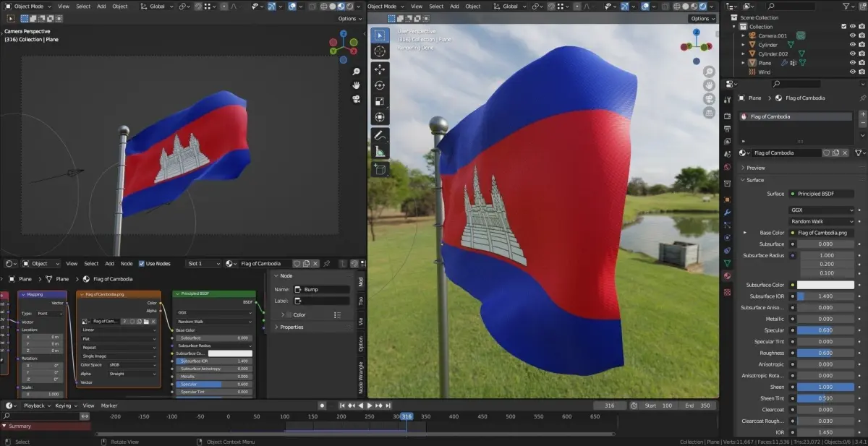Image resolution: width=868 pixels, height=446 pixels.
Task: Click Add material slot plus button
Action: 862,115
